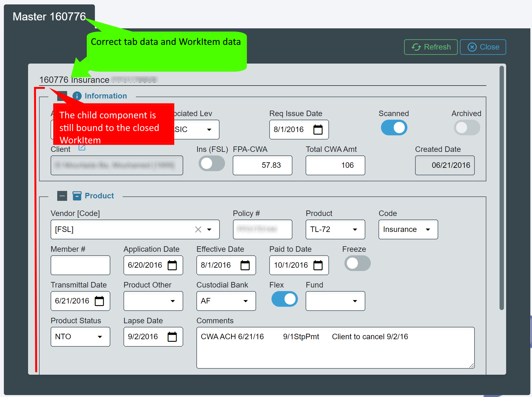Enable the Archived toggle

click(x=467, y=128)
